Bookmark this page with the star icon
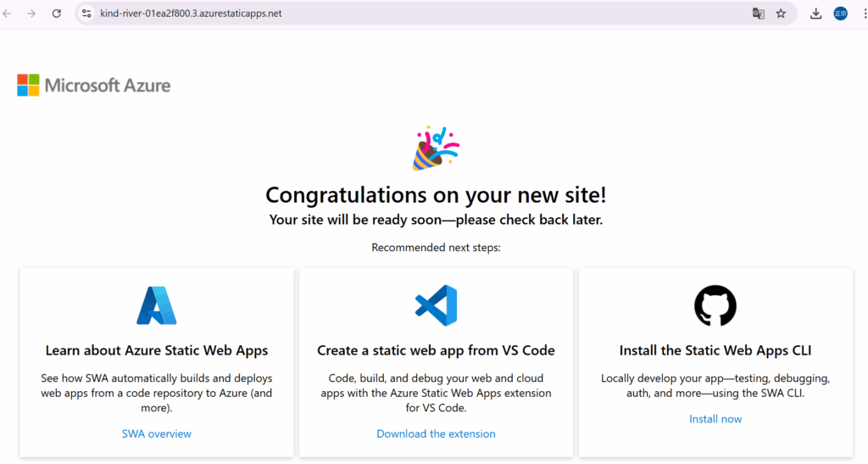The width and height of the screenshot is (868, 464). pyautogui.click(x=781, y=14)
